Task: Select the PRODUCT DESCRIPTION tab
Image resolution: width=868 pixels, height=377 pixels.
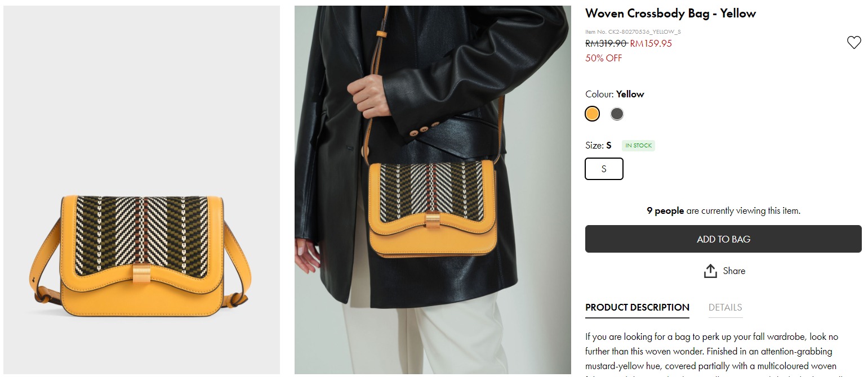Action: [x=637, y=307]
